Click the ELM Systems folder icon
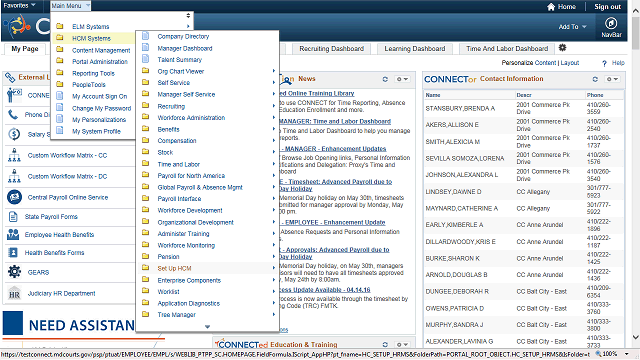 click(x=60, y=26)
